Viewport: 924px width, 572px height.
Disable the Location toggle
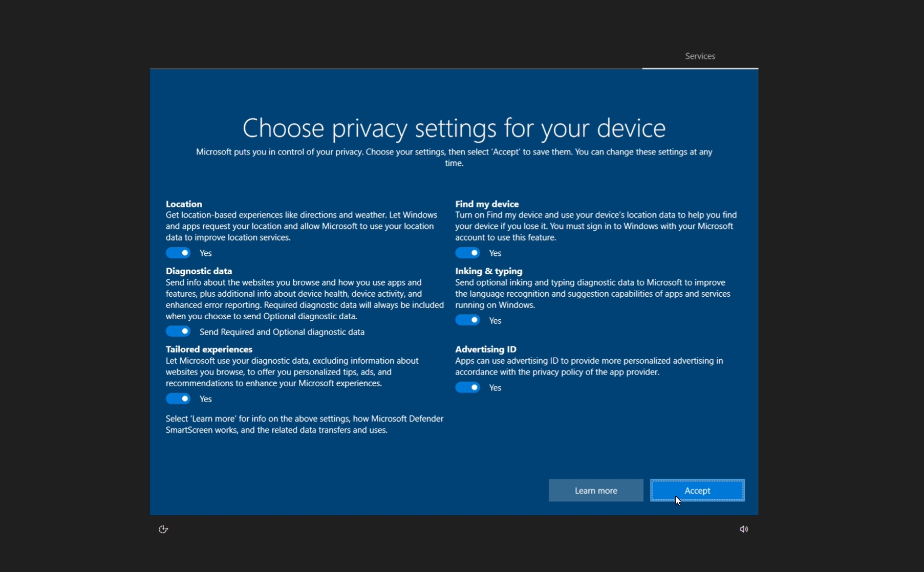coord(178,253)
